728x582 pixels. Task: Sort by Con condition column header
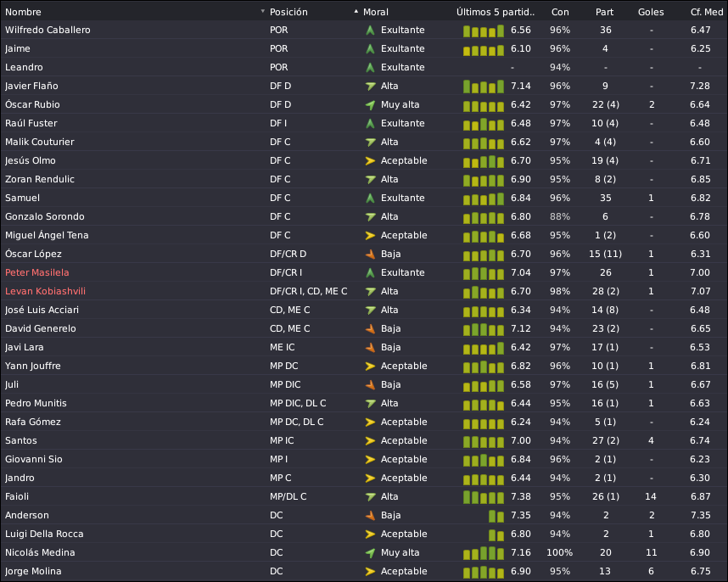[560, 12]
